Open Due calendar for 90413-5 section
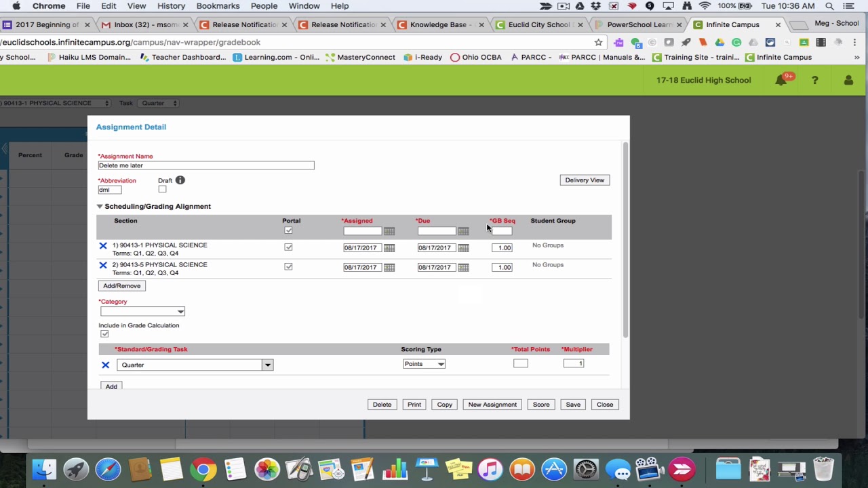The height and width of the screenshot is (488, 868). point(463,268)
